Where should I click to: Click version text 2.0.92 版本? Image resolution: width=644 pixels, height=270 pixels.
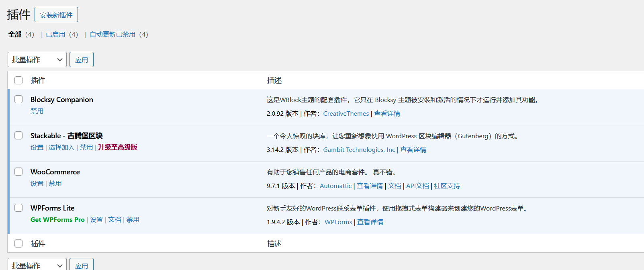[282, 114]
